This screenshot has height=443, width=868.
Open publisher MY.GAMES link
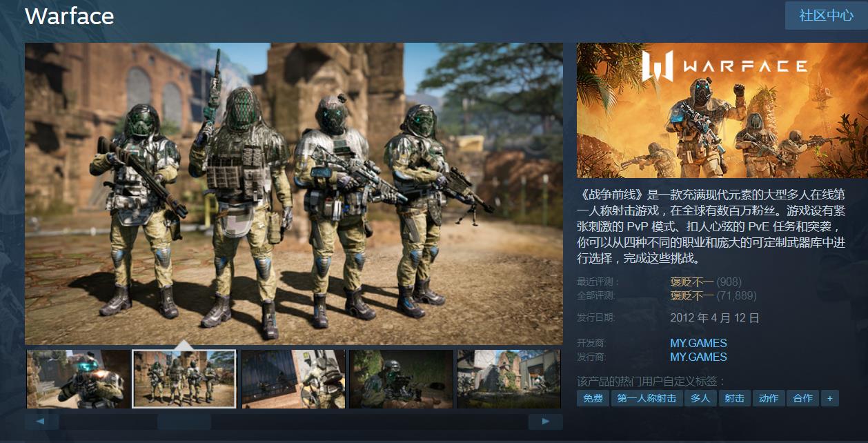(698, 357)
